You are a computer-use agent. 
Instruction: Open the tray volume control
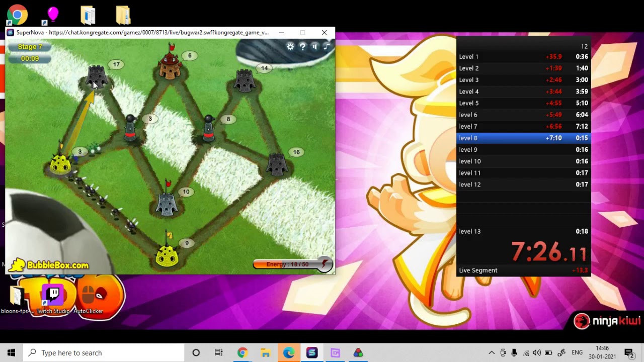(537, 353)
